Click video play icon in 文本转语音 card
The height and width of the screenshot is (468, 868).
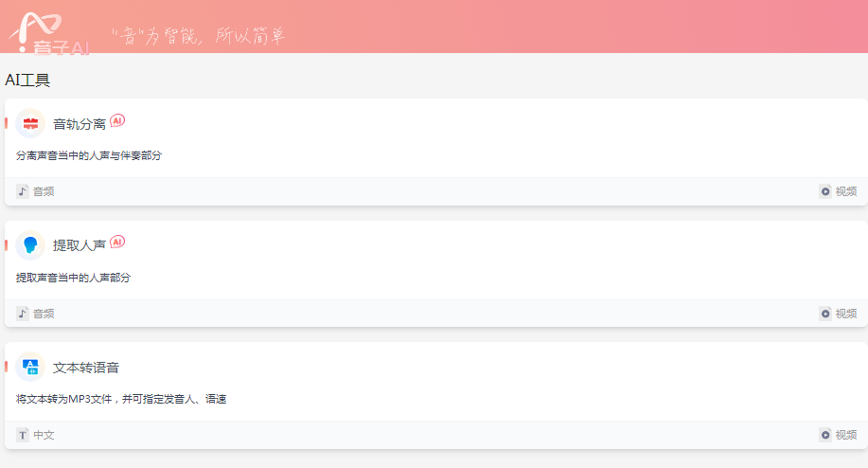coord(825,435)
